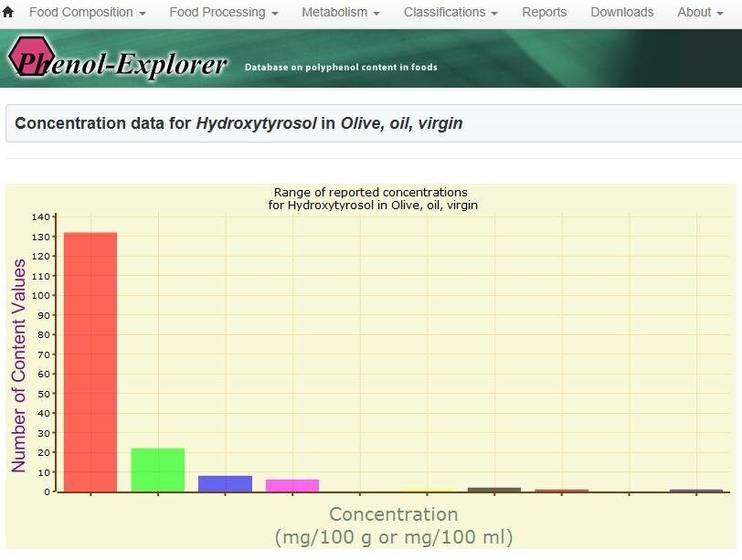Click the rightmost slate-colored histogram bar
742x560 pixels.
[695, 490]
